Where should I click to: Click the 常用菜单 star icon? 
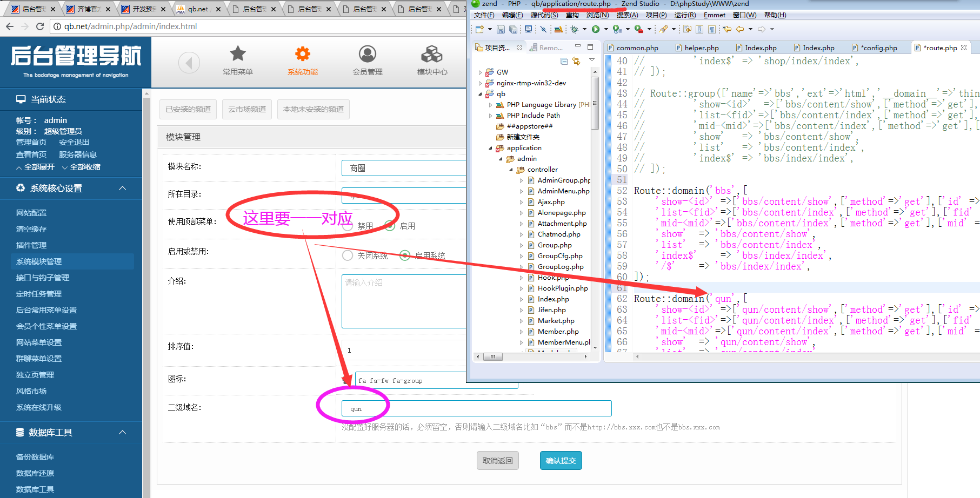coord(238,55)
